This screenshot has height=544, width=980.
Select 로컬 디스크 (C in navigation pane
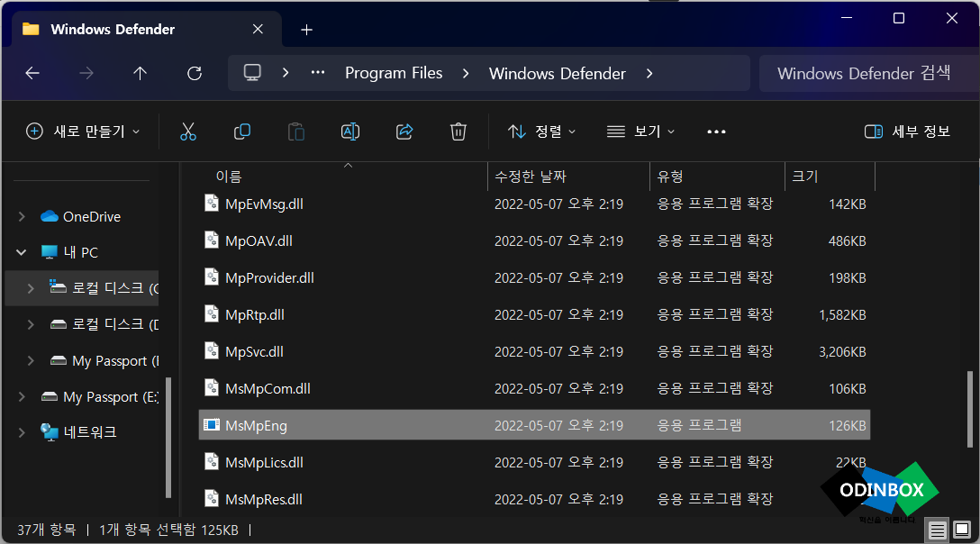point(82,288)
